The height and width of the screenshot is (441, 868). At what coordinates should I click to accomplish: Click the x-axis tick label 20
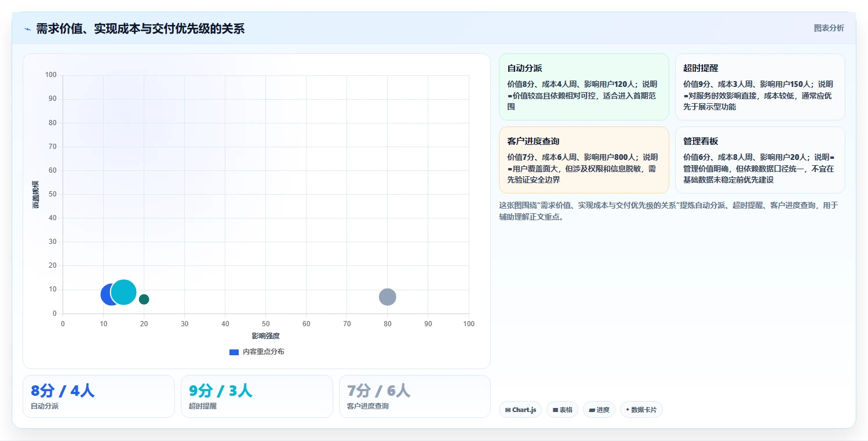click(144, 324)
